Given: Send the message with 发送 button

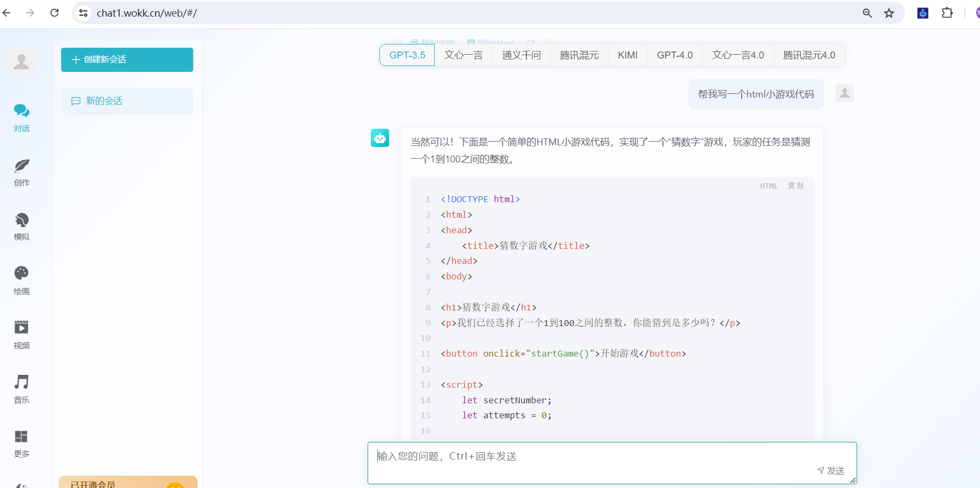Looking at the screenshot, I should point(831,470).
